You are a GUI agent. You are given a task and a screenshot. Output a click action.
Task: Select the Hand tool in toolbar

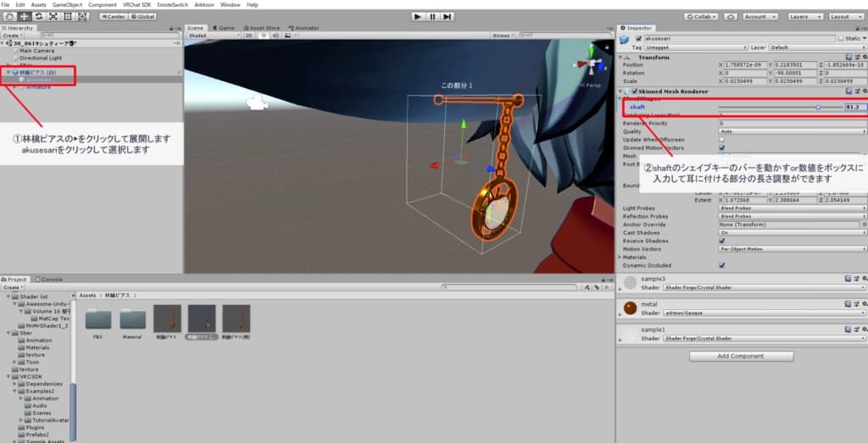8,16
